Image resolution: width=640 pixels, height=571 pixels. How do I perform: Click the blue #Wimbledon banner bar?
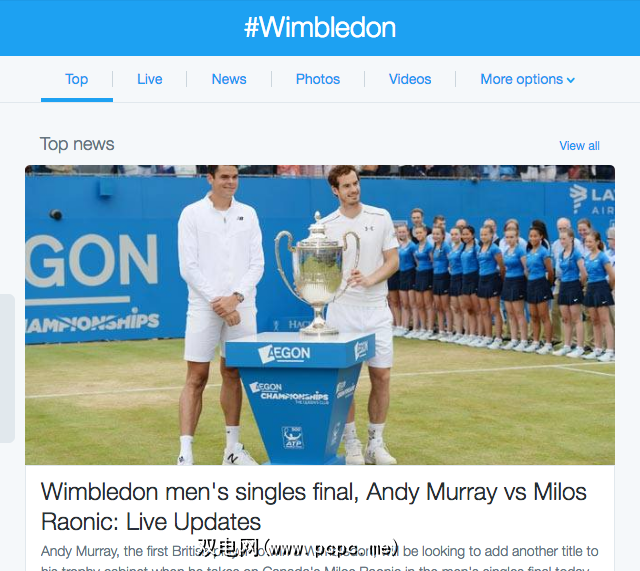(320, 28)
